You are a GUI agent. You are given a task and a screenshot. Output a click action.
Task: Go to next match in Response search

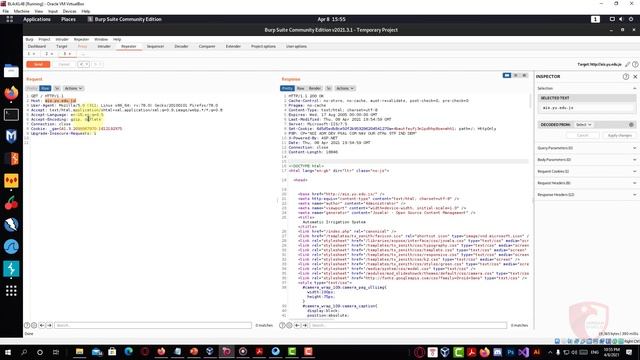[x=304, y=325]
